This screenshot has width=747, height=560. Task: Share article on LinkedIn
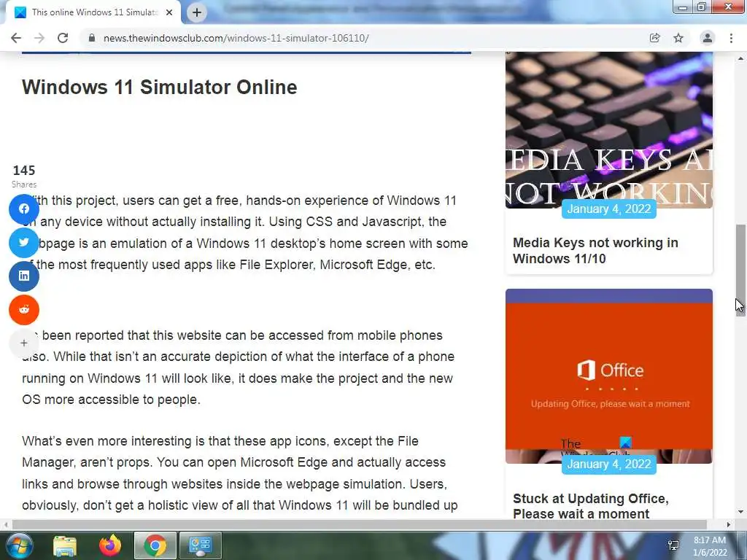click(24, 276)
